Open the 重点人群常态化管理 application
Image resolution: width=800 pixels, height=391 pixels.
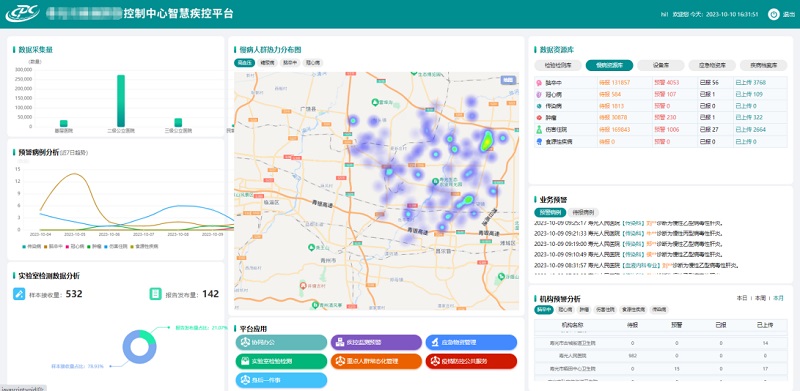point(376,361)
